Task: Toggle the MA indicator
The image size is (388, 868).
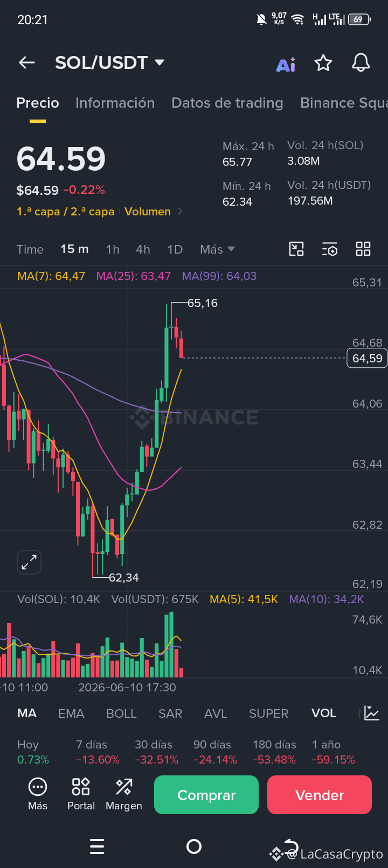Action: (27, 713)
